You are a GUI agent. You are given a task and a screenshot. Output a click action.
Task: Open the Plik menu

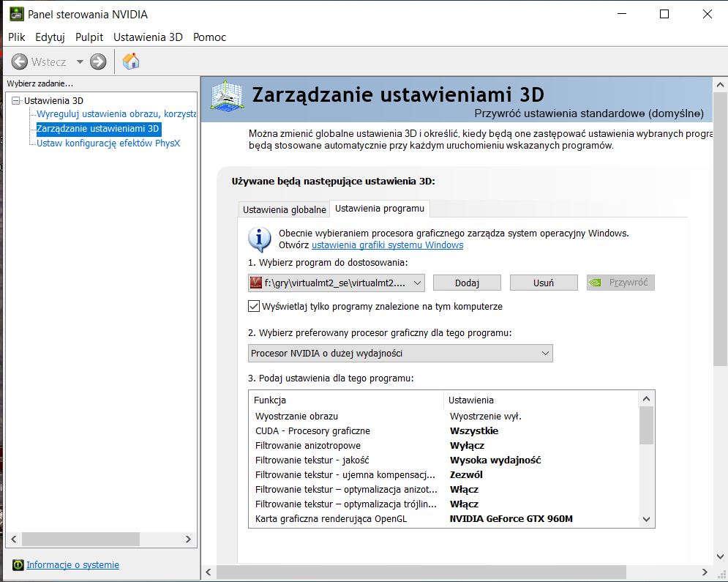[x=17, y=37]
